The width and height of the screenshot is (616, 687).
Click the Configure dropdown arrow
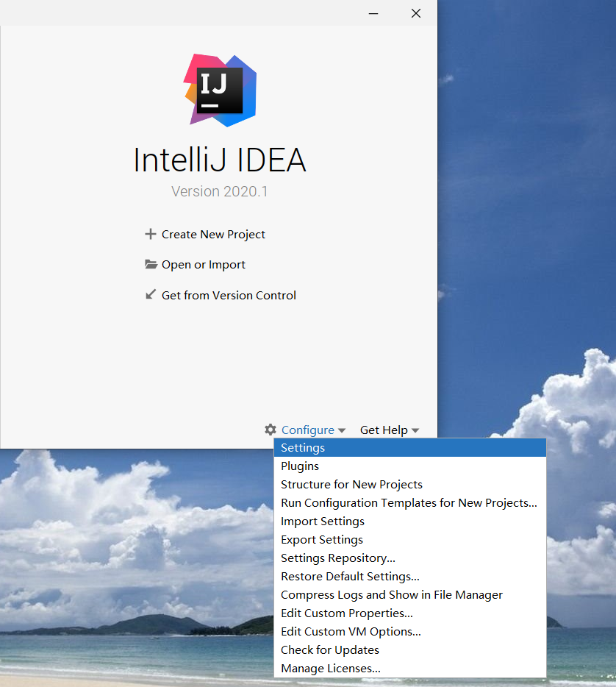point(342,431)
